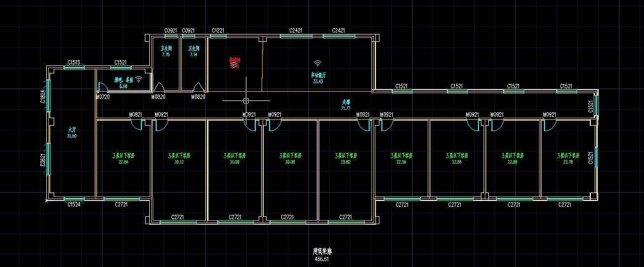Select the C1524 window text at bottom left
Screen dimensions: 644x267
[x=74, y=204]
